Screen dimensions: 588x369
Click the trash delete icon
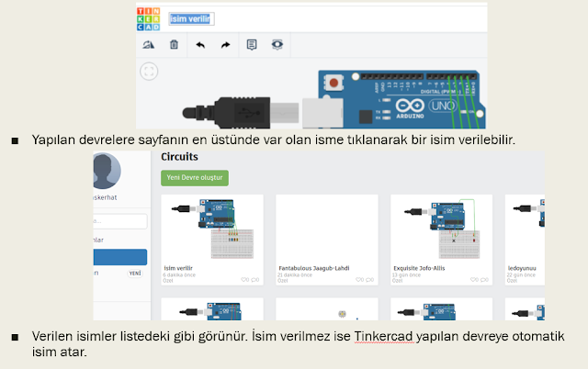[x=174, y=45]
